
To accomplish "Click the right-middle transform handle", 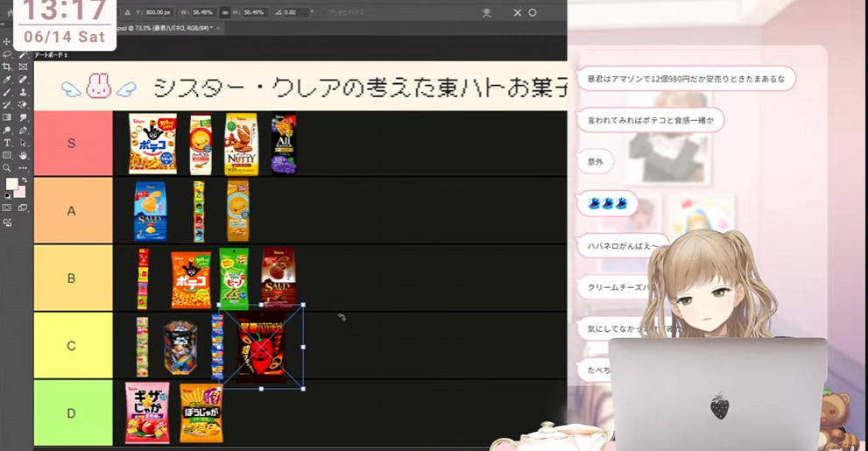I will 303,347.
